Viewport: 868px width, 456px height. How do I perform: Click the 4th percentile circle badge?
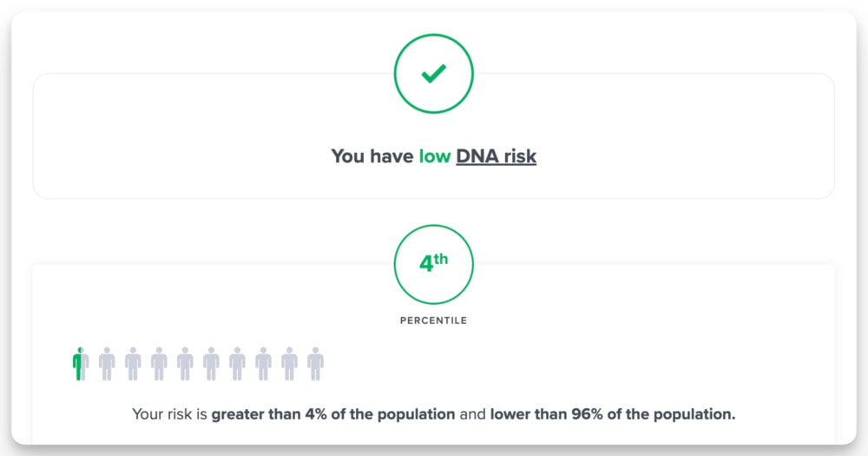coord(434,264)
